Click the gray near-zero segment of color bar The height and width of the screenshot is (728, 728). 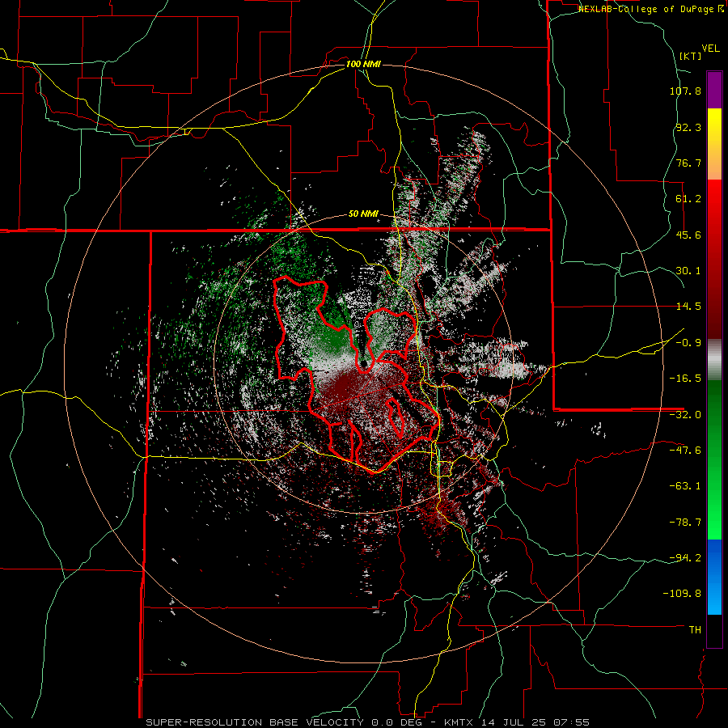714,359
